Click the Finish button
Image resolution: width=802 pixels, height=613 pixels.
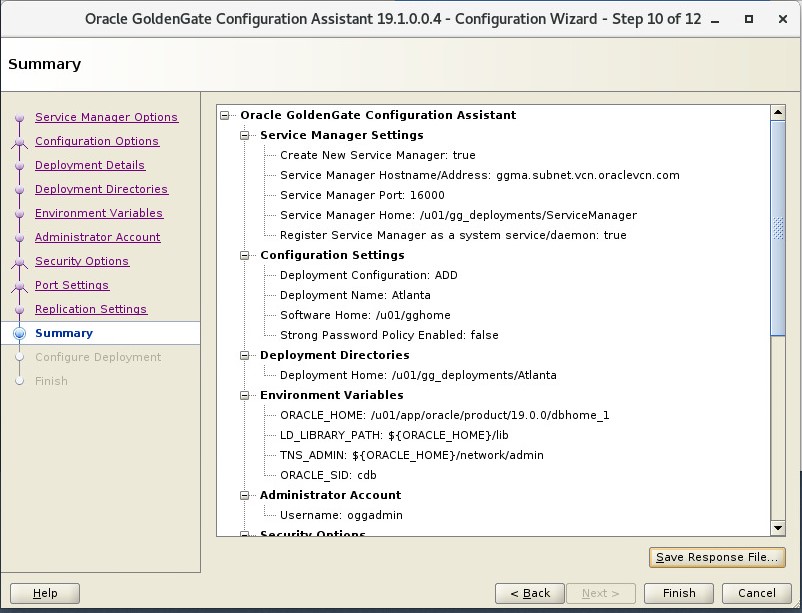679,593
